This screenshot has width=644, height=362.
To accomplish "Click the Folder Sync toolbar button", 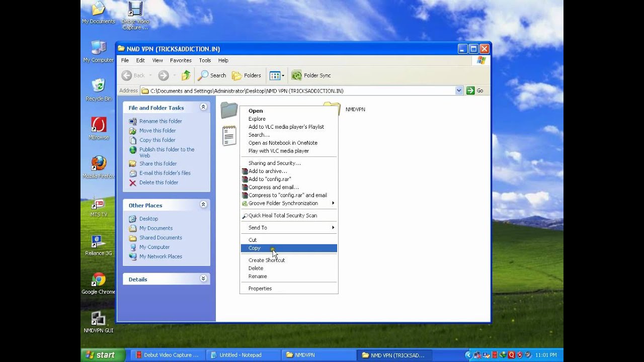I will (x=311, y=75).
